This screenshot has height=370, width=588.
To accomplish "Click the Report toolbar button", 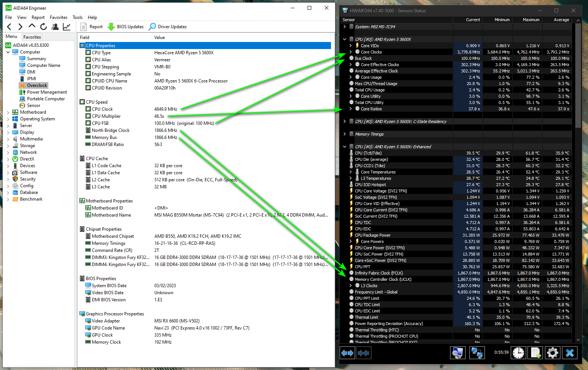I will click(x=91, y=27).
